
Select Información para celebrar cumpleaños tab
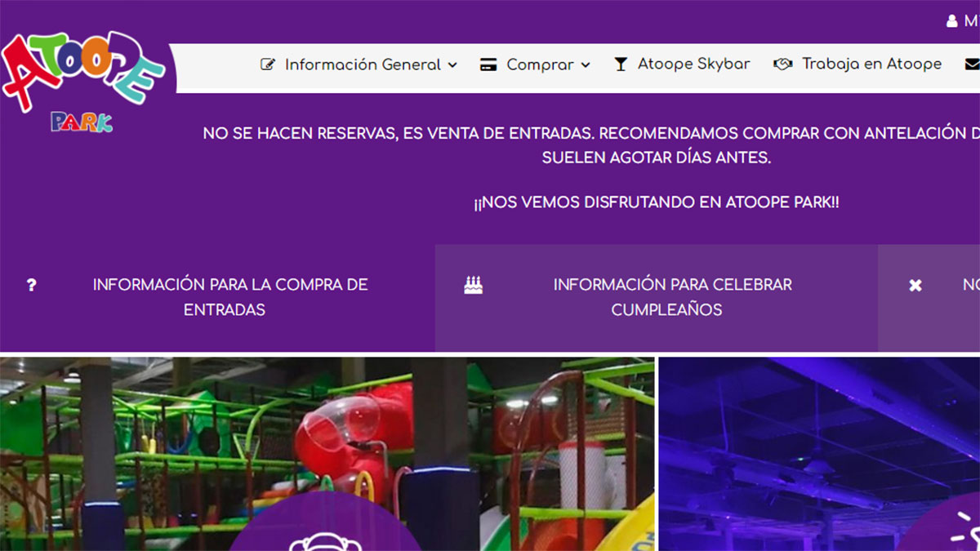(672, 297)
